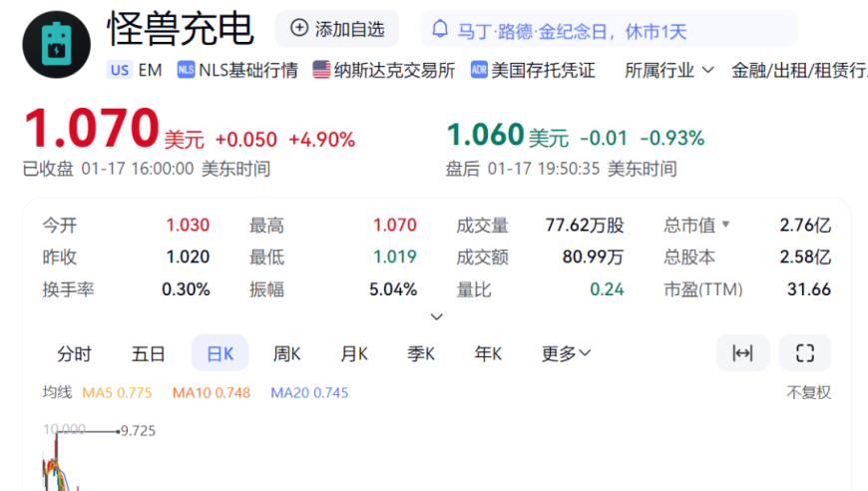The image size is (868, 491).
Task: Click the -0.93% after-hours change
Action: pyautogui.click(x=672, y=138)
